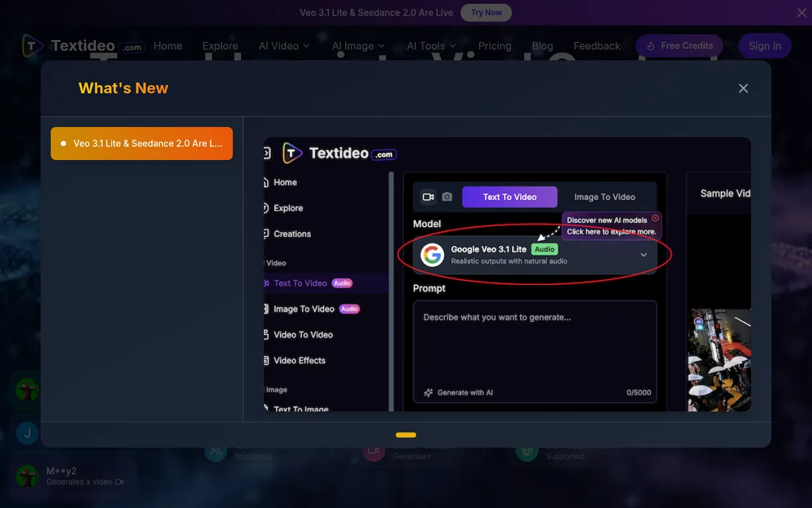Open the AI Video dropdown menu

point(284,46)
